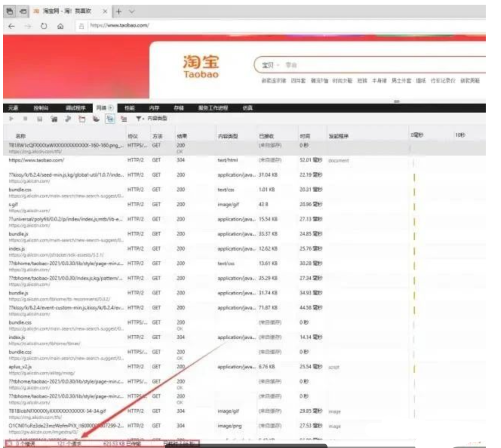Click the always refresh from server icon
501x448 pixels.
point(54,119)
